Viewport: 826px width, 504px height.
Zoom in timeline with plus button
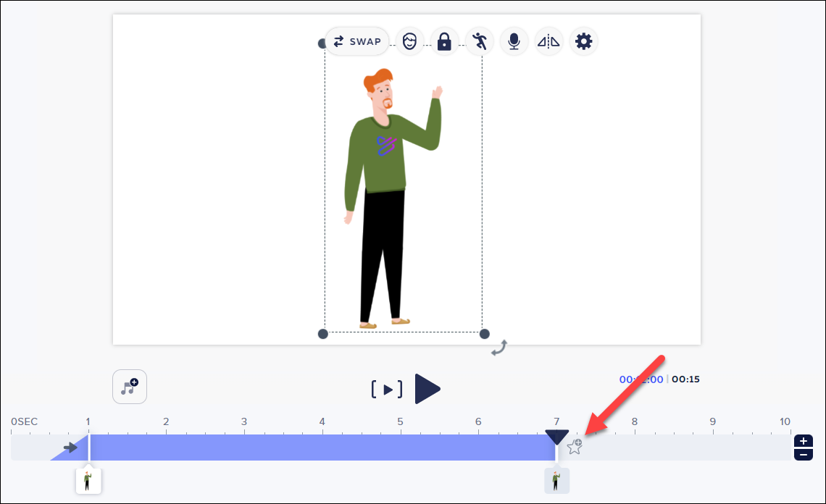point(804,441)
